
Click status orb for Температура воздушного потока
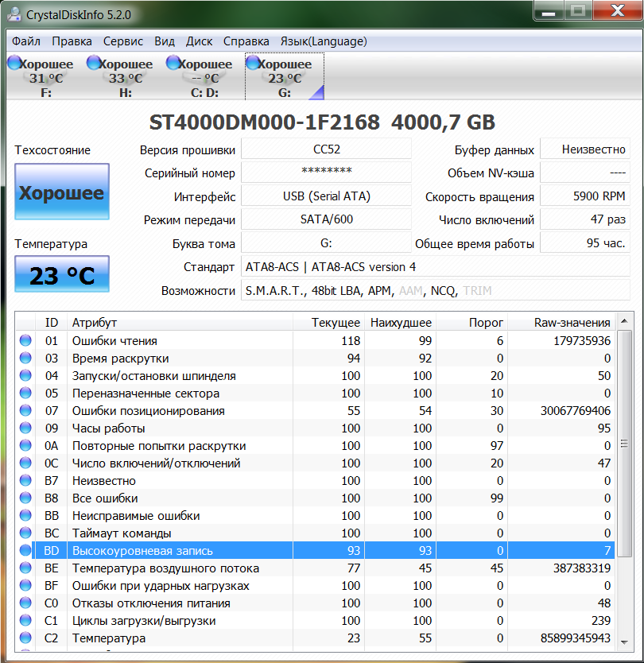point(25,568)
